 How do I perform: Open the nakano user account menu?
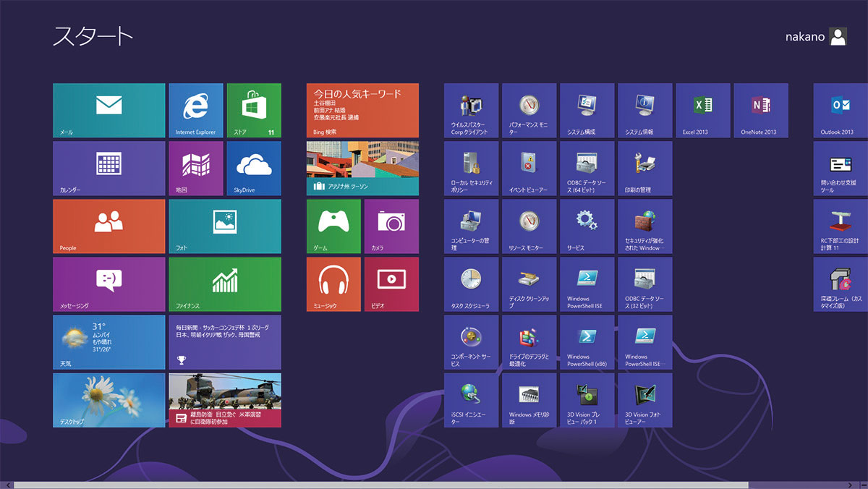[816, 37]
